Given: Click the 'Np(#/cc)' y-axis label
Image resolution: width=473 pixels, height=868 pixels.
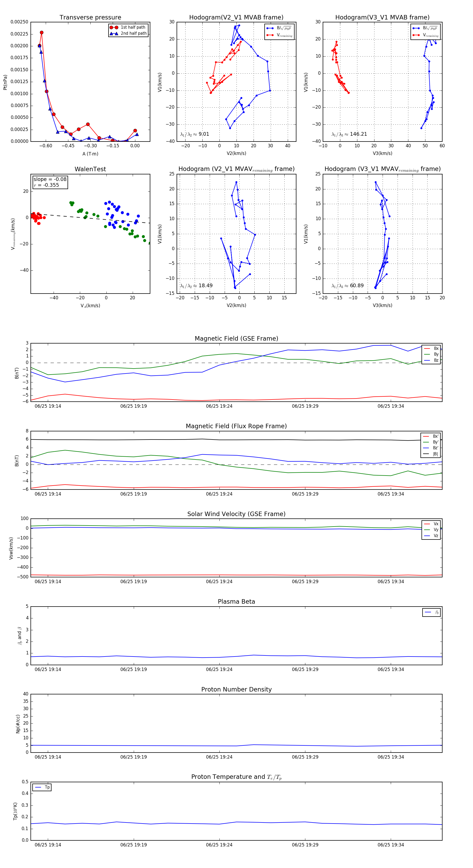Looking at the screenshot, I should tap(18, 724).
